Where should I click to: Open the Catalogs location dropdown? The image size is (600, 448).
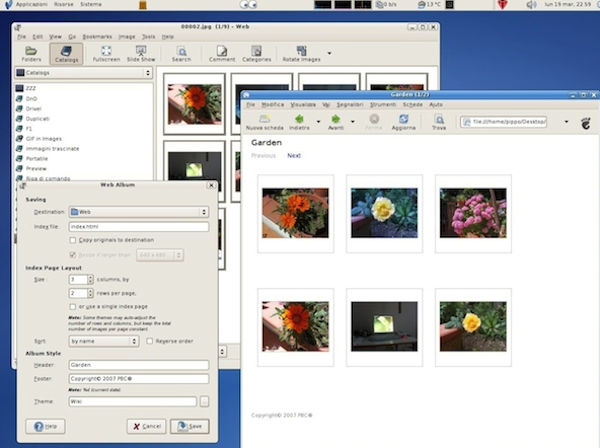pyautogui.click(x=83, y=73)
